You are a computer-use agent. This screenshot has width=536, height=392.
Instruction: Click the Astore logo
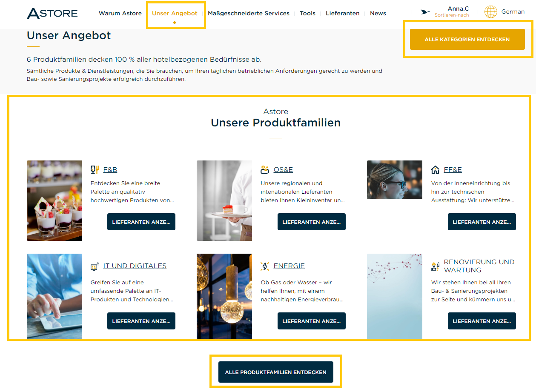(x=52, y=13)
